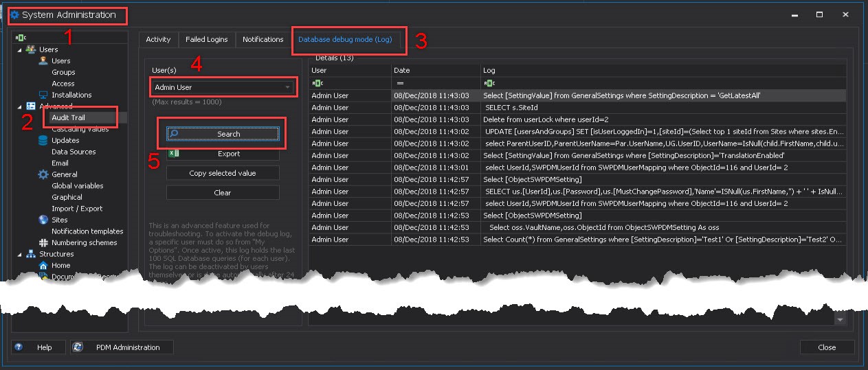
Task: Click the Excel icon on Export button
Action: coord(174,154)
